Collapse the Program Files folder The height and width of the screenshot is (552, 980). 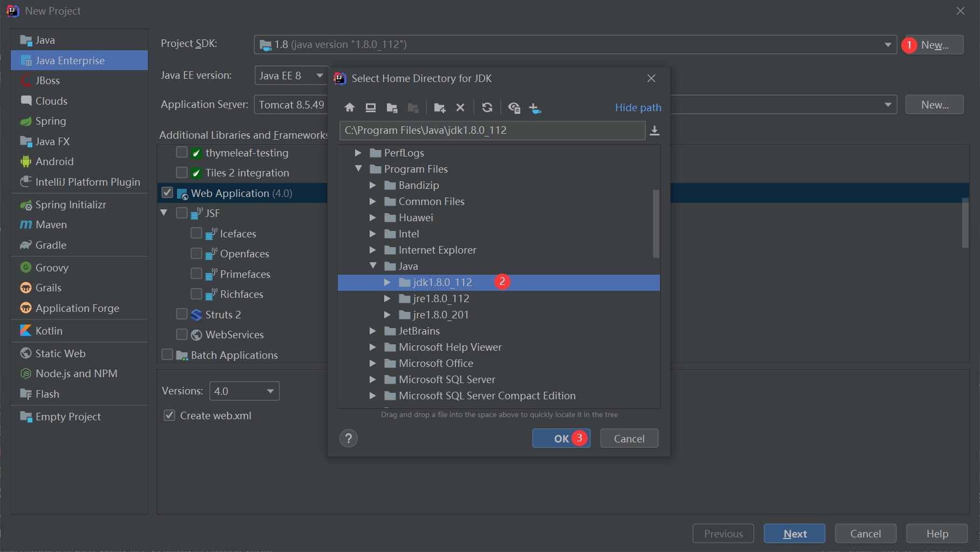point(358,169)
